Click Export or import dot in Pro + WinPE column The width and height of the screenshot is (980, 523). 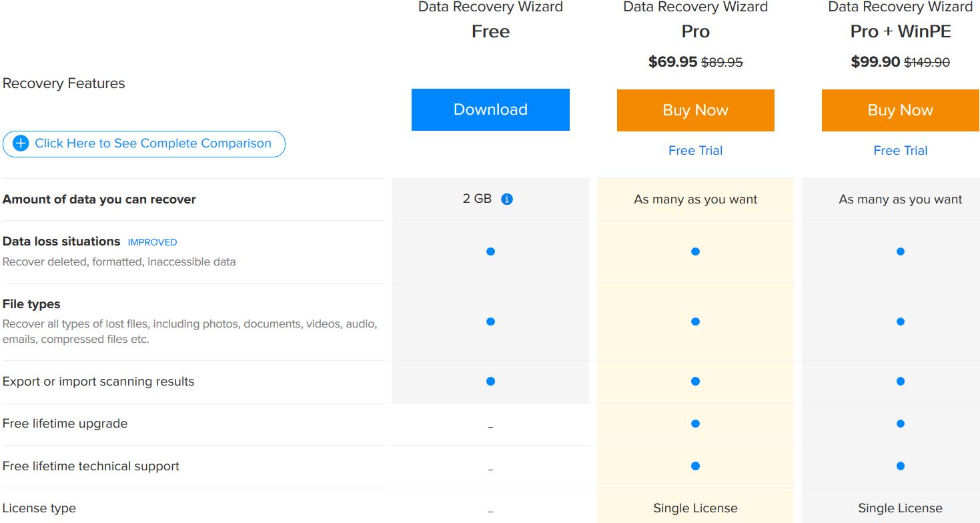tap(900, 382)
